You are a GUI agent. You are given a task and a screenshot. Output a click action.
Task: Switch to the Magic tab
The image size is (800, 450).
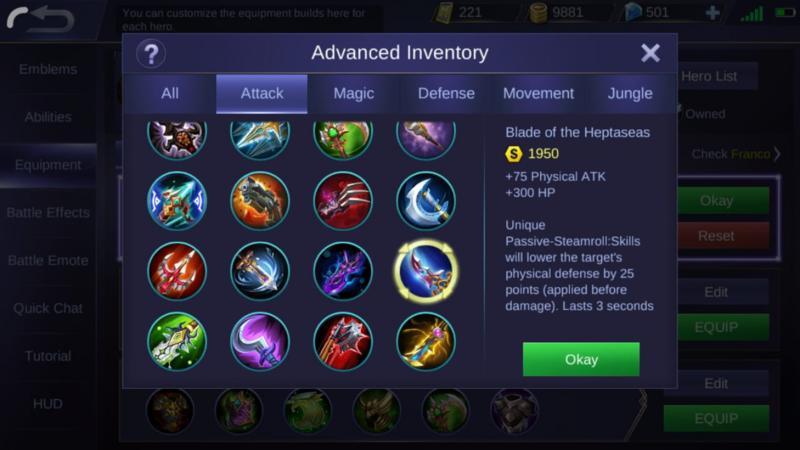(x=354, y=93)
